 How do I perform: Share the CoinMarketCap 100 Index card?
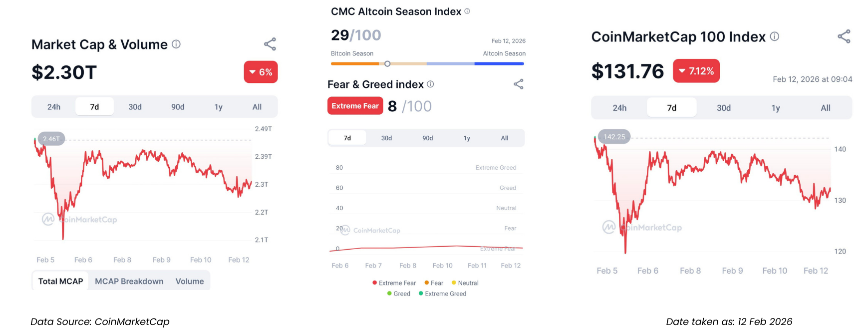[x=844, y=36]
